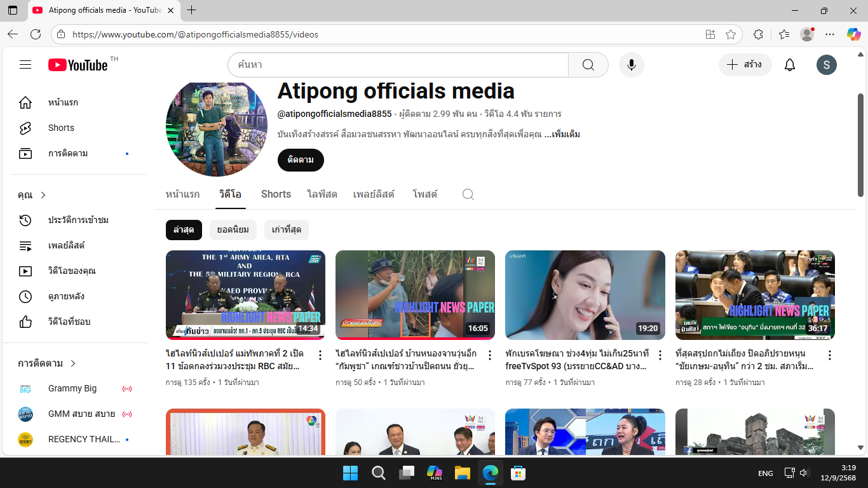Open options menu for พักเบรคโฆษณา video
The width and height of the screenshot is (868, 488).
(x=660, y=355)
